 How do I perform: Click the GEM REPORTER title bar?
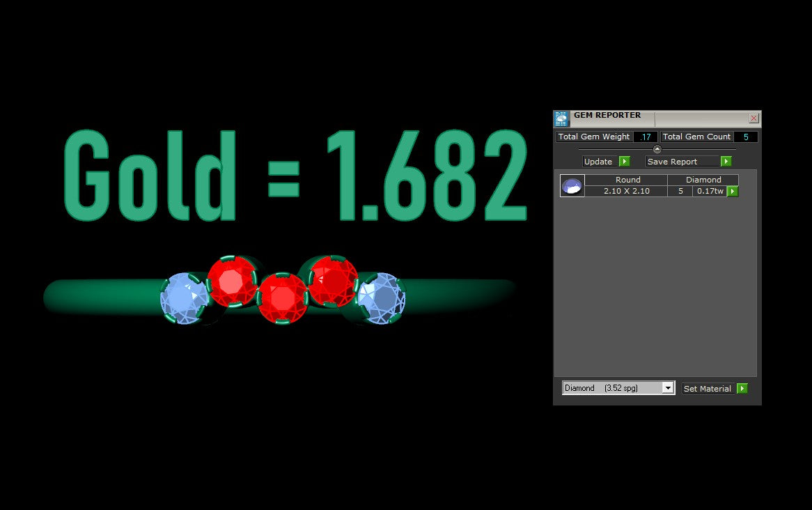click(657, 118)
